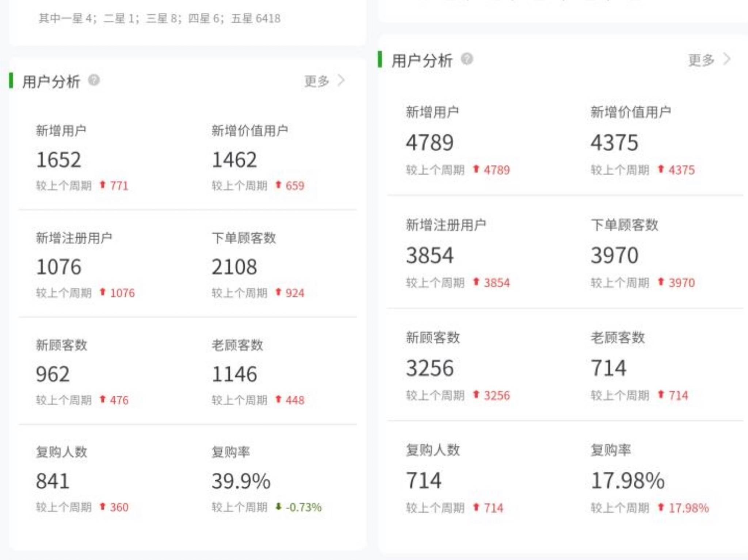The image size is (748, 560).
Task: Click the red change value 476
Action: point(119,400)
